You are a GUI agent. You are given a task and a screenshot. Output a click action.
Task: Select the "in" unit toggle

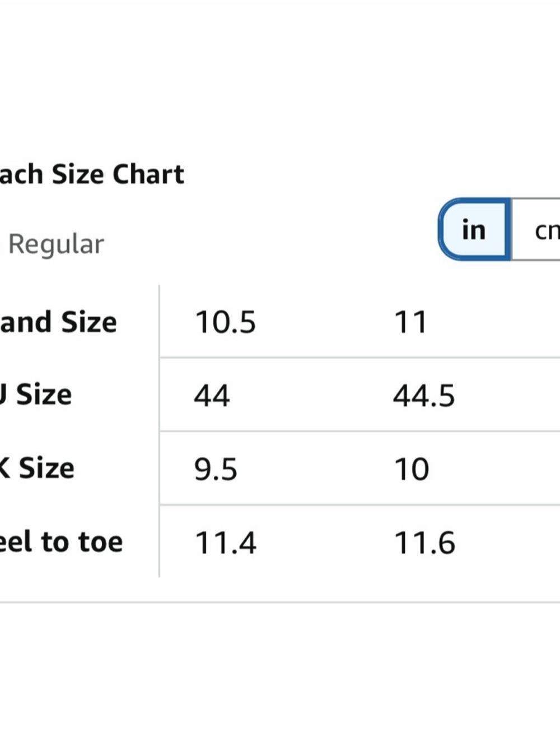coord(474,229)
